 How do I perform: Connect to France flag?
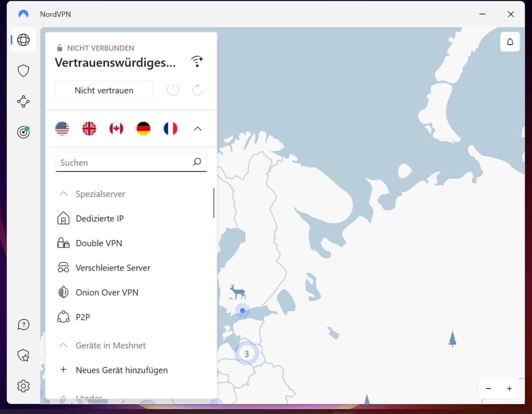(x=170, y=129)
